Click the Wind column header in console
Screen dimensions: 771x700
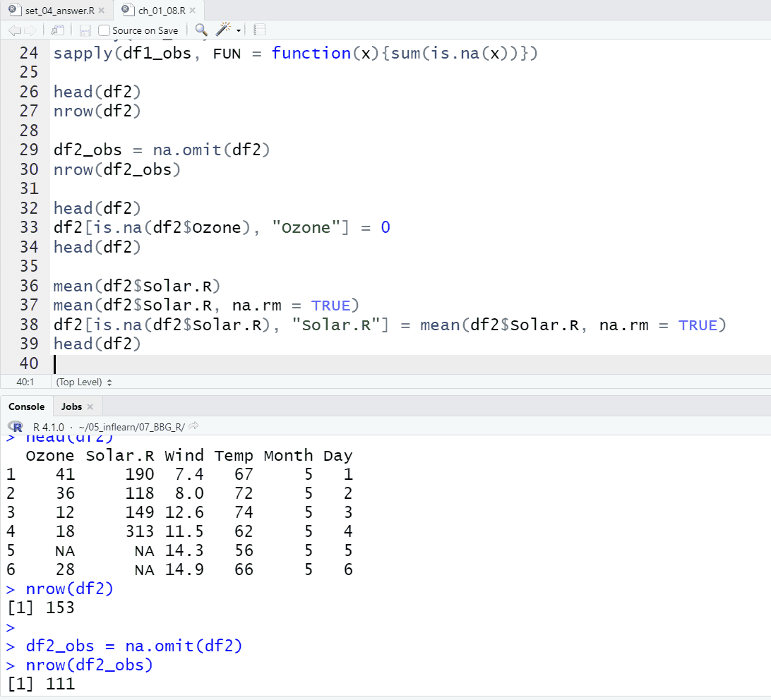(x=184, y=456)
